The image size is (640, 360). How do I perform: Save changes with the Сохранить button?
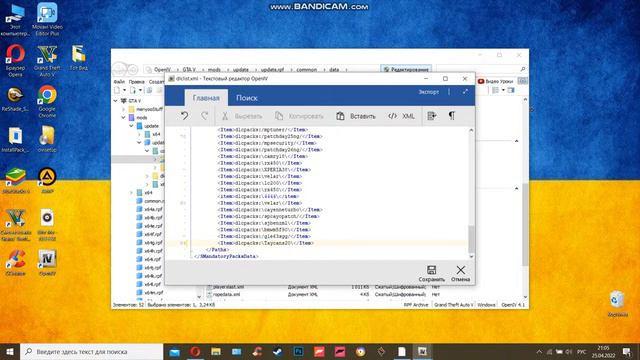pos(431,273)
